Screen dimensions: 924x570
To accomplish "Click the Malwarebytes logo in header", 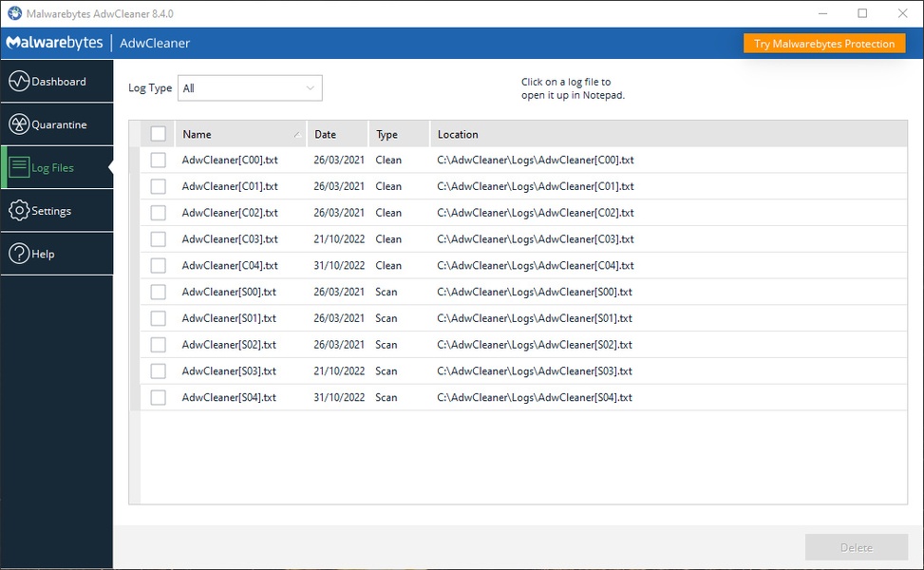I will [x=54, y=43].
